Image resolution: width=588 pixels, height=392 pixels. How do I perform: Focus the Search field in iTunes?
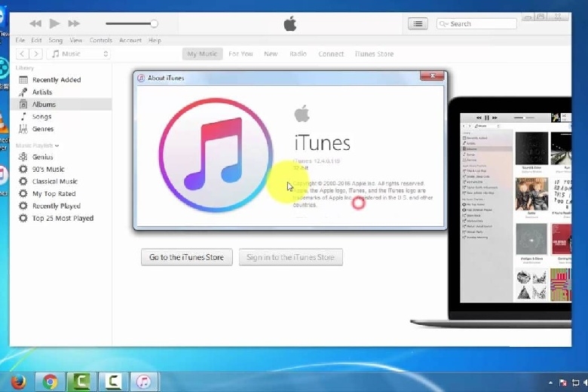point(476,23)
